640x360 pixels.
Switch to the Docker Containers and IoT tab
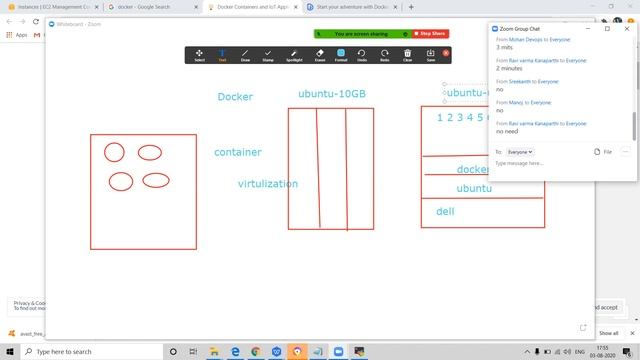[x=252, y=7]
